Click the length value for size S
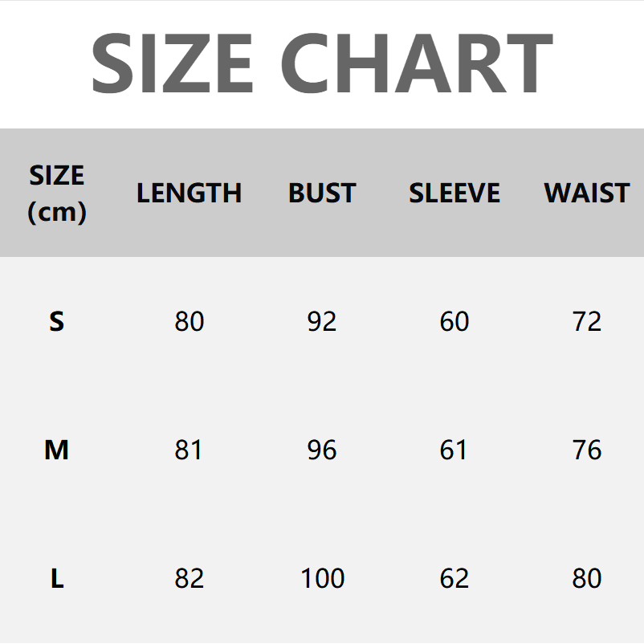Viewport: 644px width, 644px height. 190,322
